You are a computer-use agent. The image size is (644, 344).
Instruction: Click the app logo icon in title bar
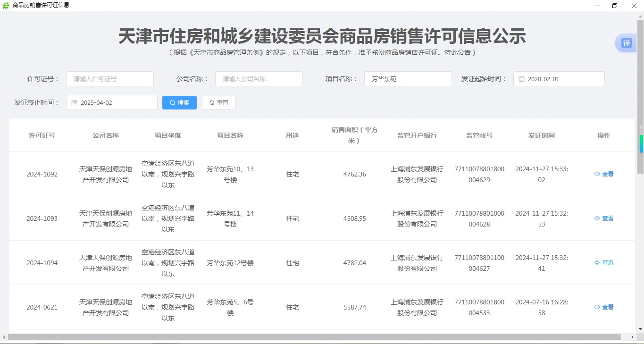point(6,5)
